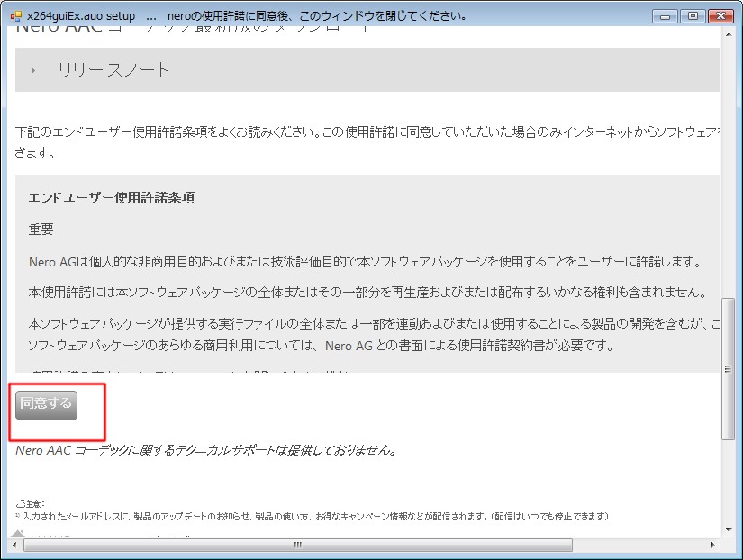
Task: Click horizontal scrollbar track right of thumb
Action: (639, 545)
